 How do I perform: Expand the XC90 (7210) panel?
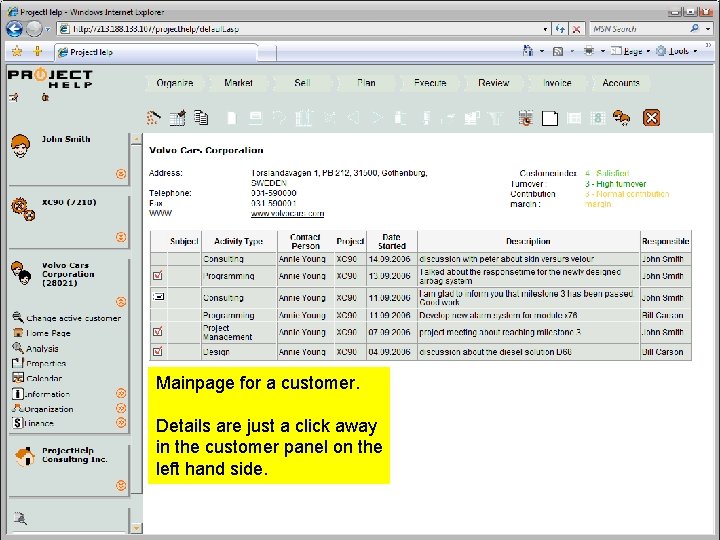tap(121, 237)
